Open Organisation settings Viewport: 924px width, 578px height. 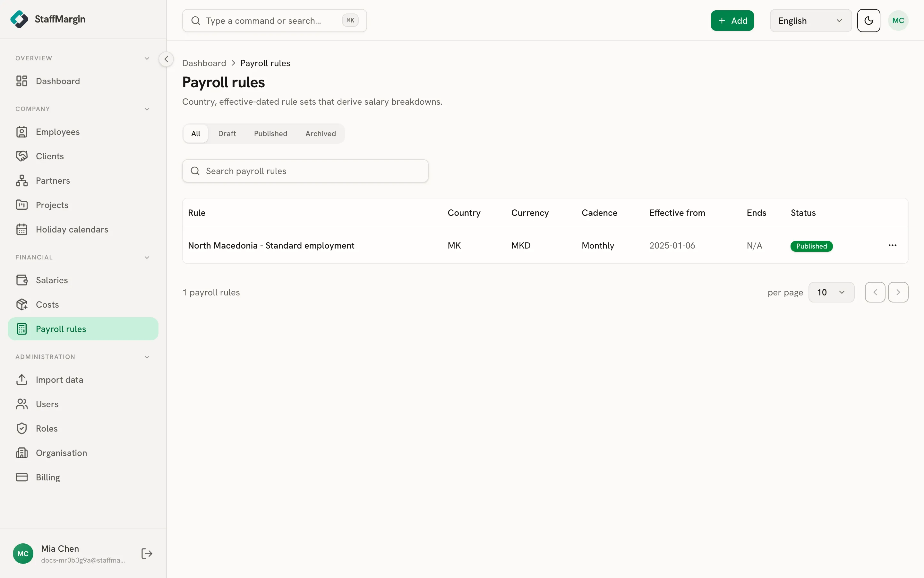click(83, 453)
